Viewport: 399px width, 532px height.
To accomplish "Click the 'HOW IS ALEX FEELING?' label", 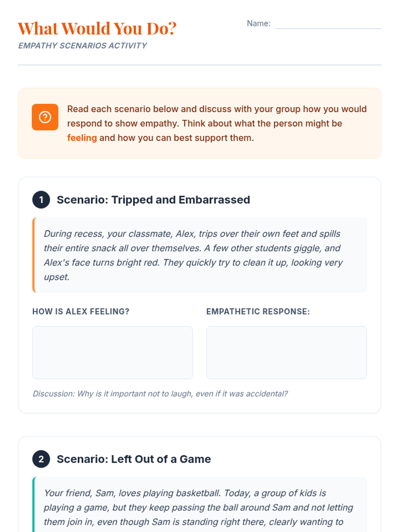I will (81, 312).
